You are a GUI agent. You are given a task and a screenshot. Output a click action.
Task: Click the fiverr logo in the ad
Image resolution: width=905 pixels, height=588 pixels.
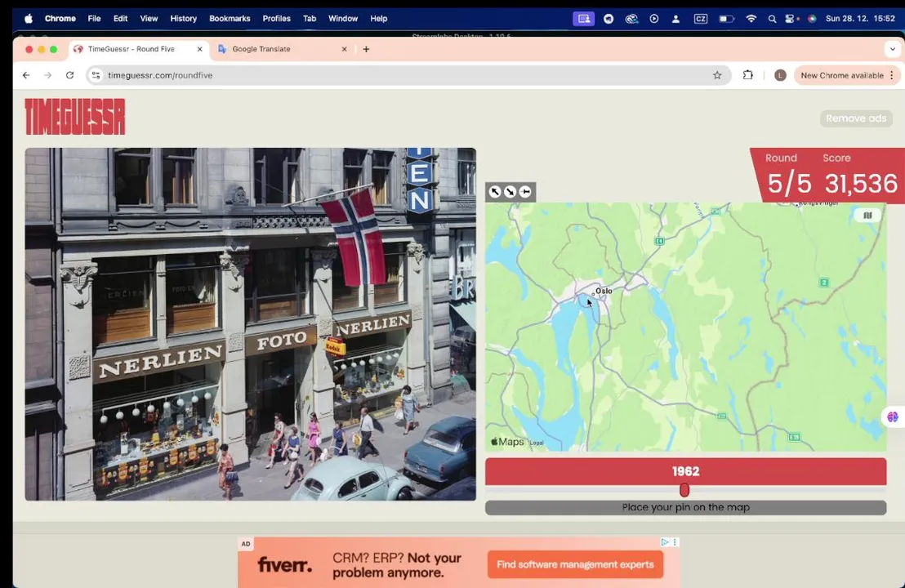(284, 564)
